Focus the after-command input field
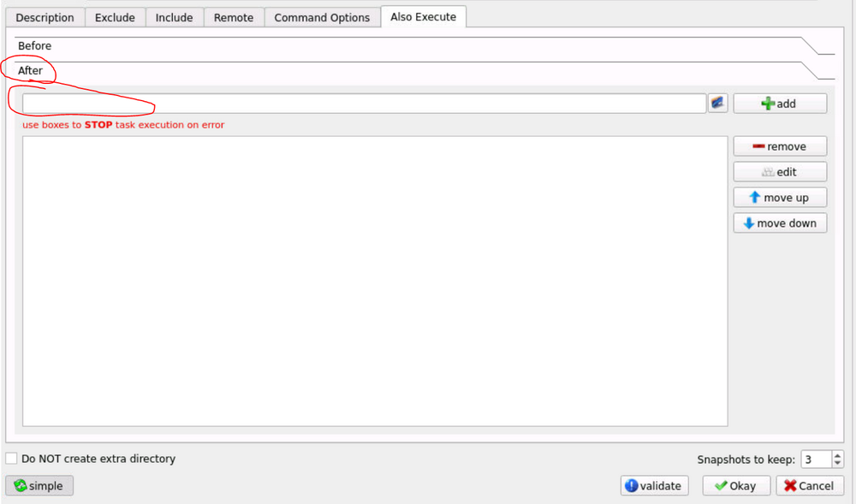Screen dimensions: 856x504 [x=364, y=104]
